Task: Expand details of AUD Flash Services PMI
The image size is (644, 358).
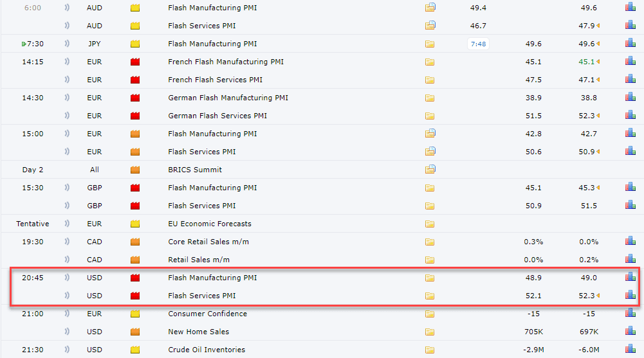Action: [430, 26]
